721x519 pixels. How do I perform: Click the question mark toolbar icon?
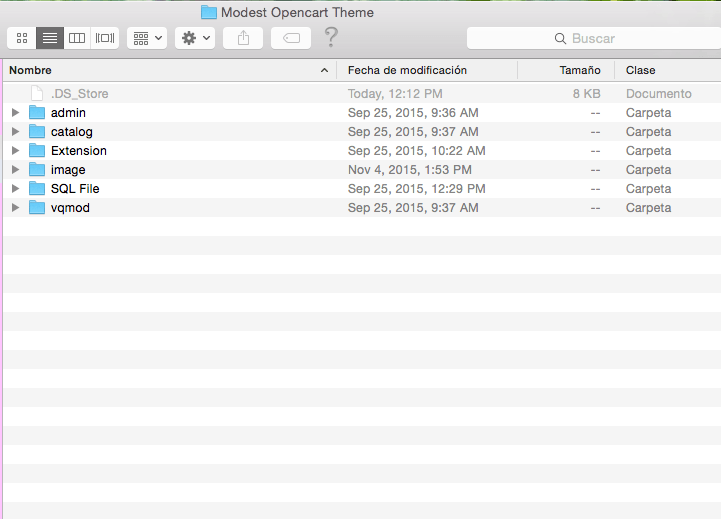331,37
